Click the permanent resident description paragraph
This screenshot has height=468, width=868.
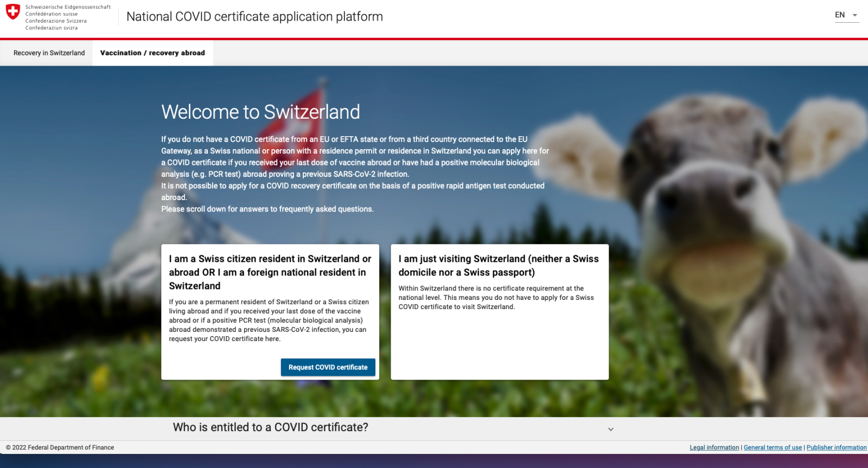[269, 320]
